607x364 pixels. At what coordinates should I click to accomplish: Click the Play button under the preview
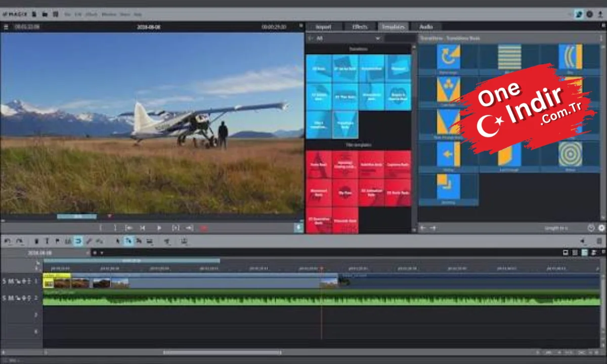[159, 228]
